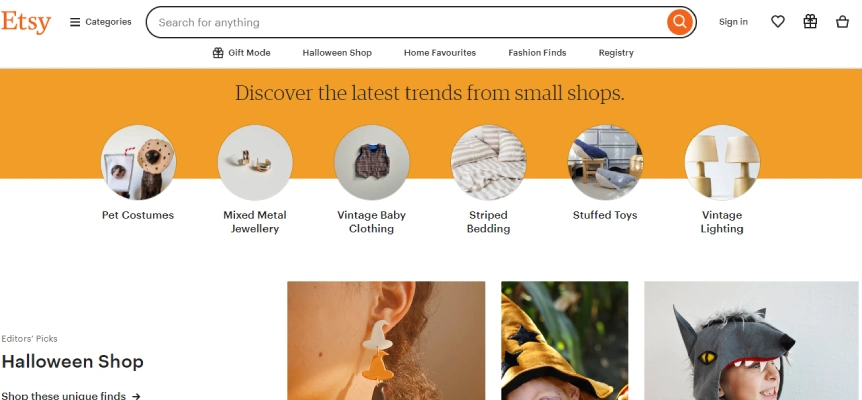Click the Shop these unique finds arrow

click(x=136, y=396)
